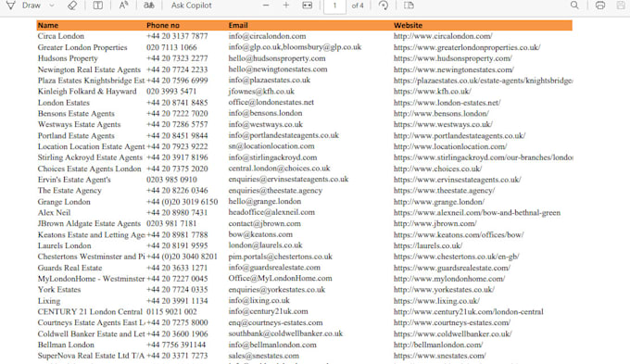Click the page number input field
Screen dimensions: 630x364
pyautogui.click(x=334, y=6)
